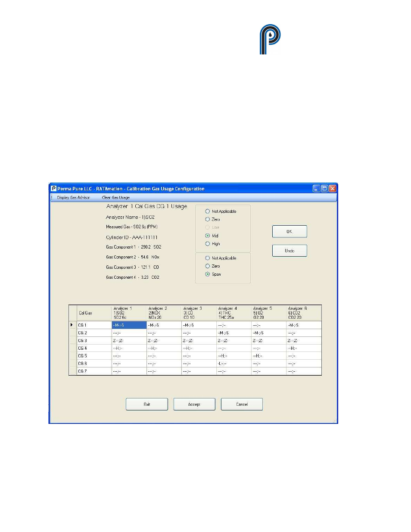Click CG 3 cell under Analyzer 1
411x532 pixels.
point(129,340)
